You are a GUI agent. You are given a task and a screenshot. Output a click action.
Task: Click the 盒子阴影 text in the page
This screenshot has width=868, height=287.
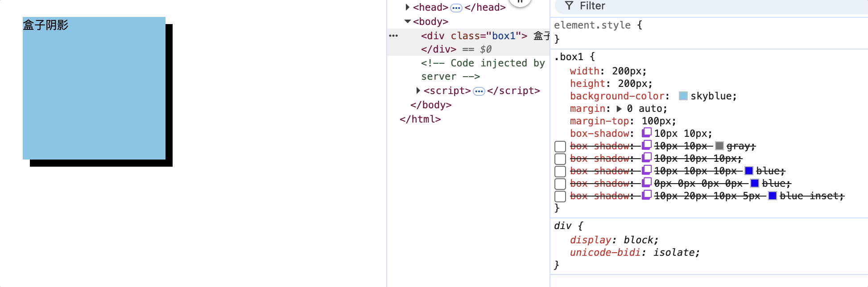(45, 25)
